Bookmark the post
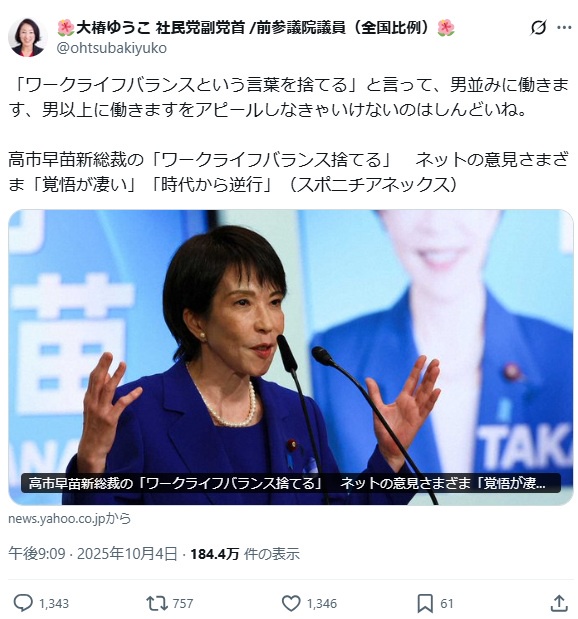This screenshot has width=578, height=619. [x=425, y=603]
